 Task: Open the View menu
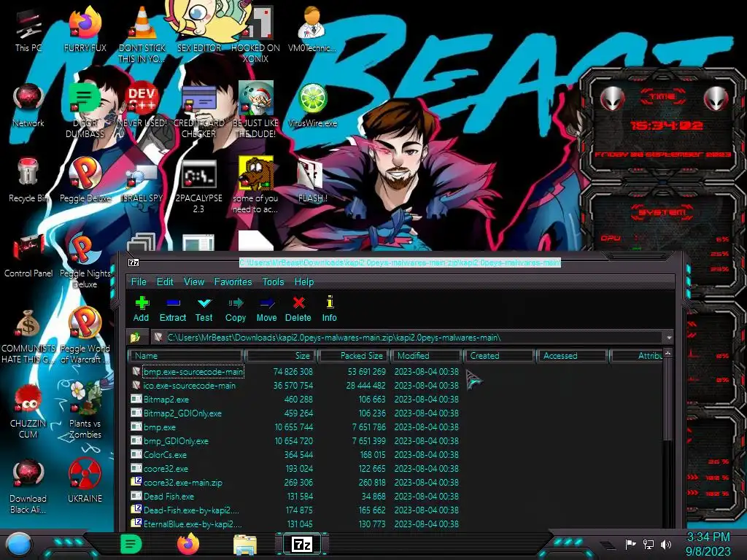(194, 282)
